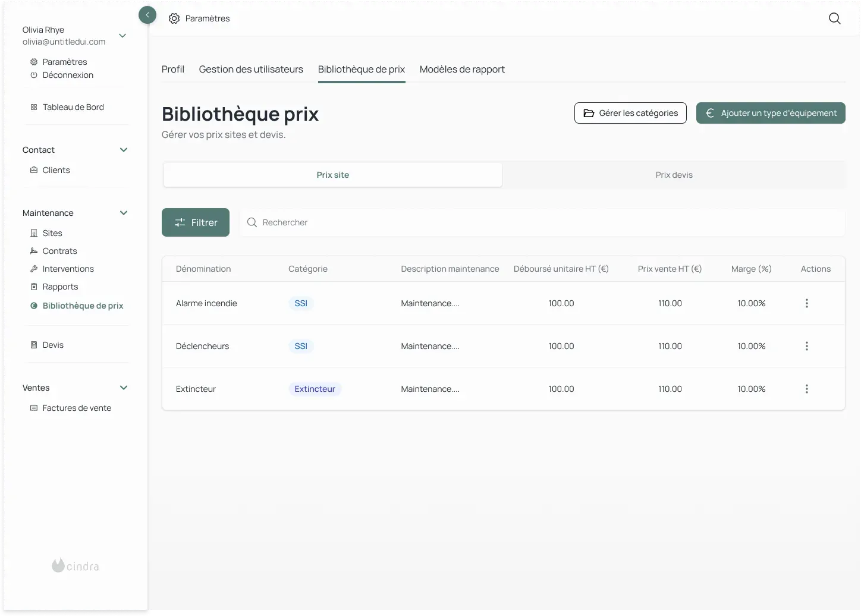Open Devis in the sidebar

(x=53, y=345)
